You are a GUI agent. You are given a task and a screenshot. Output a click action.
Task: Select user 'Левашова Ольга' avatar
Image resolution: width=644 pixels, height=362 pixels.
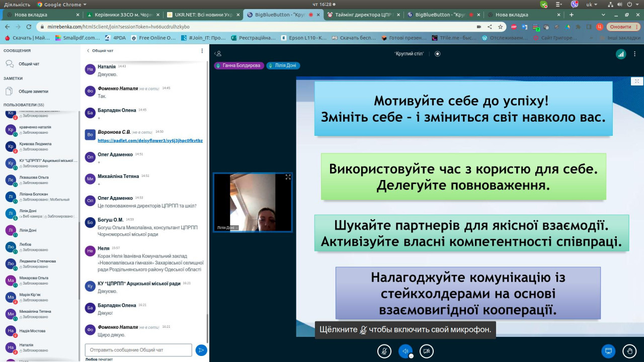coord(11,180)
